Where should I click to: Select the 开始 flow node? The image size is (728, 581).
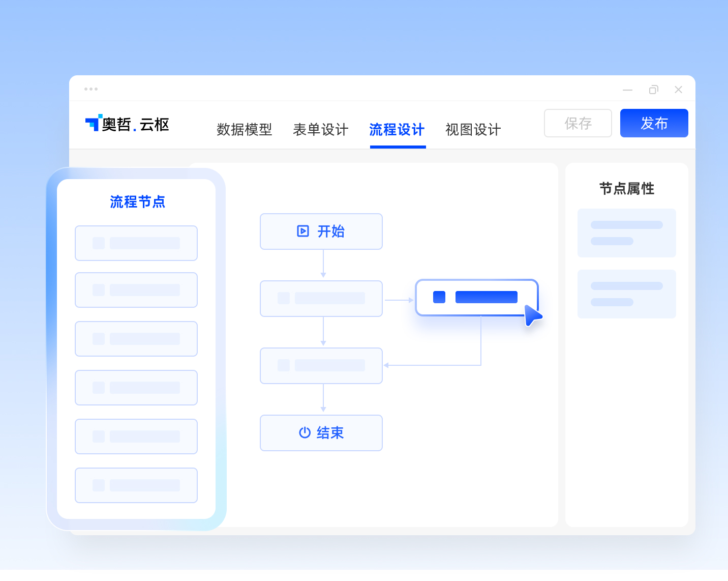coord(321,231)
